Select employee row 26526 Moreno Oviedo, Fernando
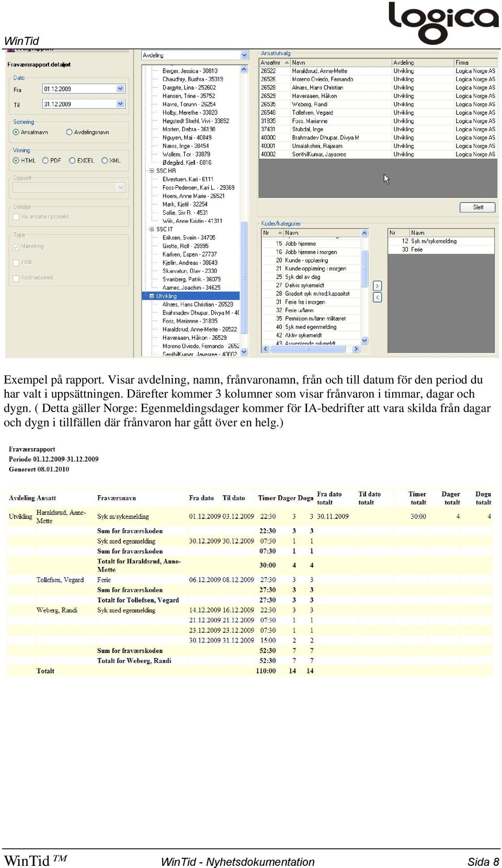The width and height of the screenshot is (502, 868). pyautogui.click(x=378, y=79)
